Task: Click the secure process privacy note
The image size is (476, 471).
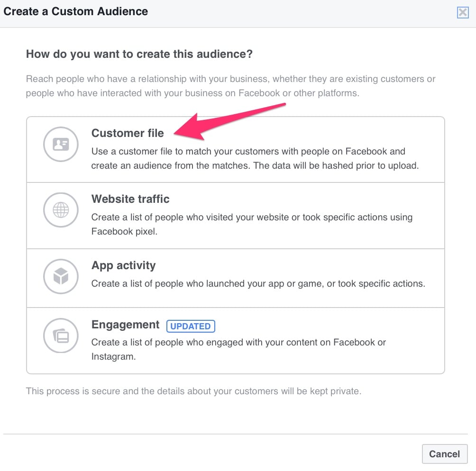Action: coord(193,391)
